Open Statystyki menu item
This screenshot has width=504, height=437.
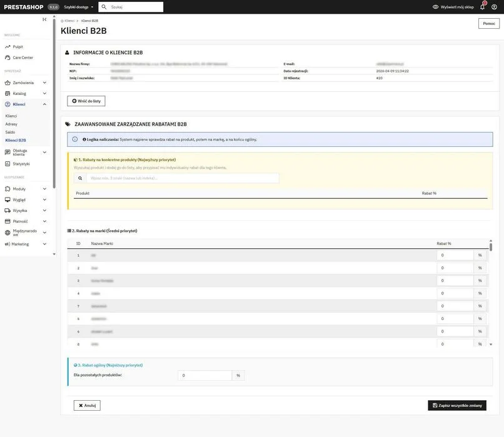21,164
